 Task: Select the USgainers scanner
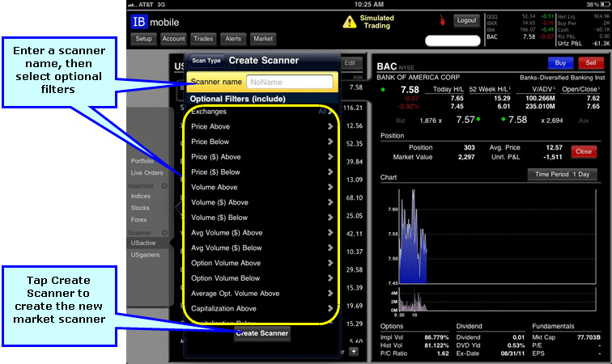[x=145, y=255]
